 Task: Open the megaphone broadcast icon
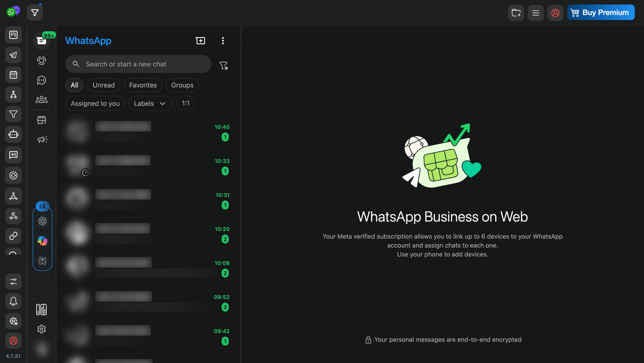(42, 140)
